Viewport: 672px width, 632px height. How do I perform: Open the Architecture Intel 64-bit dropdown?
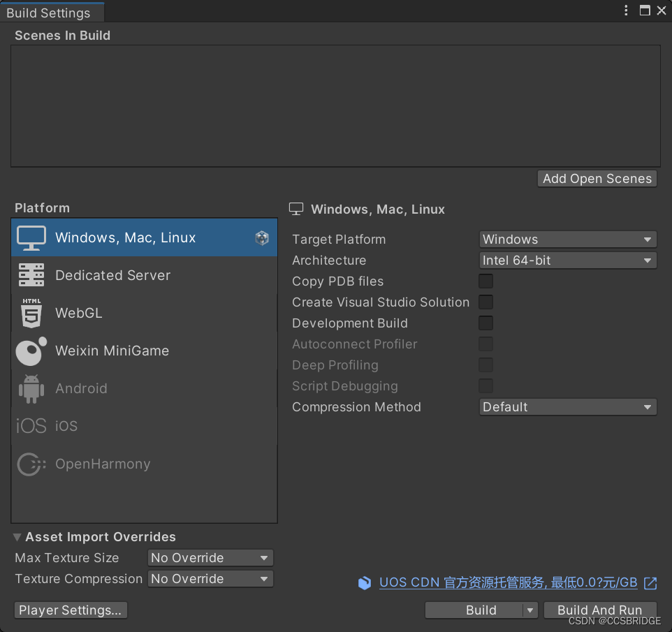(x=568, y=260)
